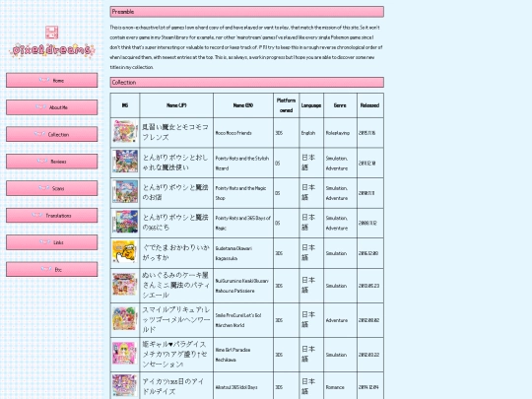Select 'Pointy Hats and 365 Days of Magic'
The width and height of the screenshot is (532, 399).
coord(243,223)
